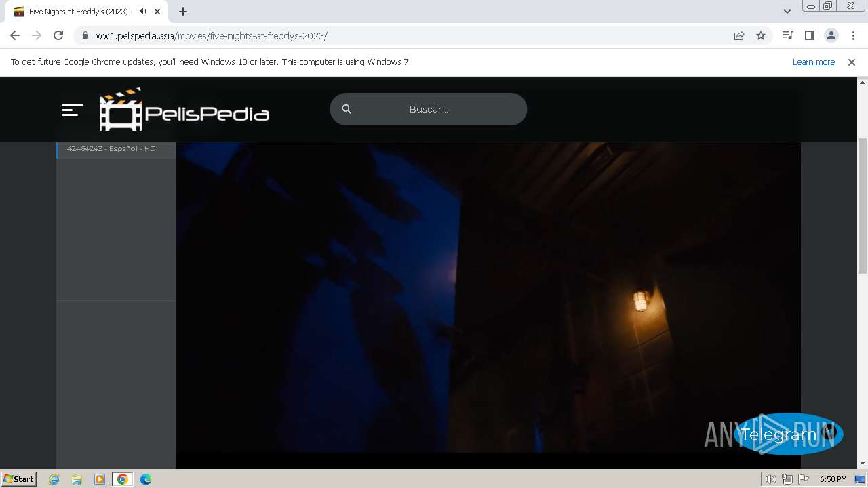The image size is (868, 488).
Task: Toggle the Chrome side panel
Action: [x=809, y=35]
